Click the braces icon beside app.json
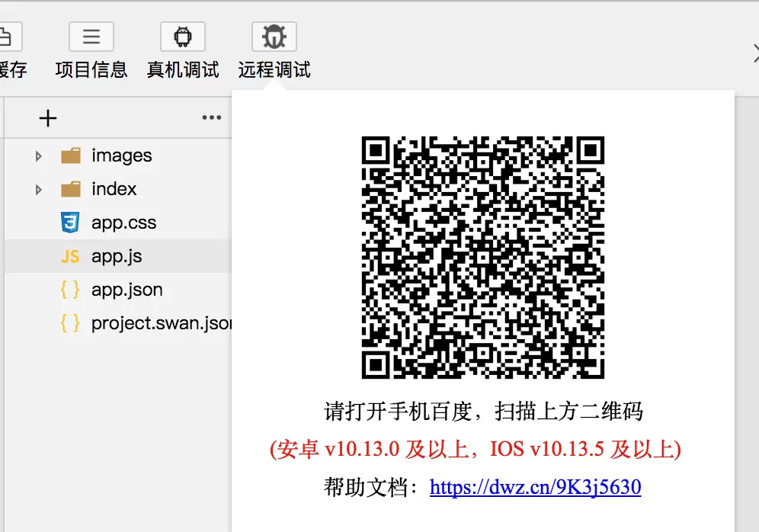This screenshot has width=759, height=532. (x=70, y=290)
